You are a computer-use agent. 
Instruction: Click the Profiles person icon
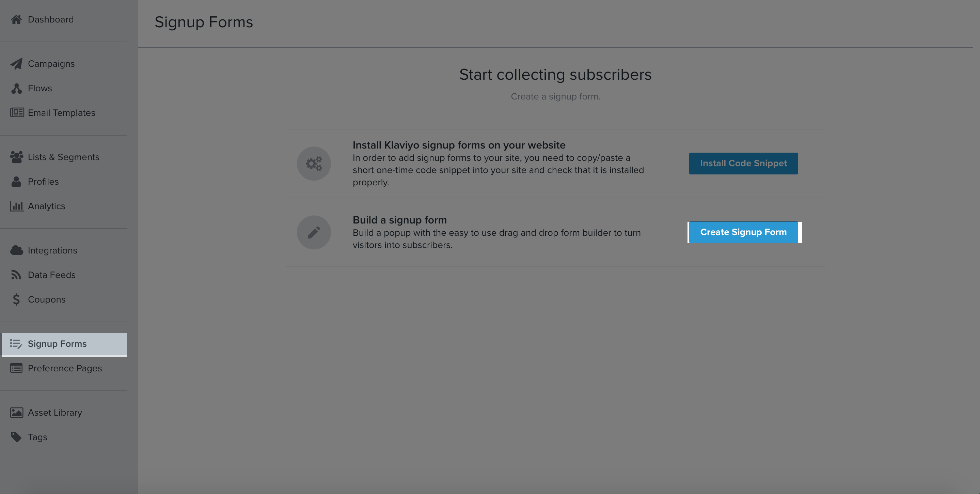pyautogui.click(x=16, y=182)
